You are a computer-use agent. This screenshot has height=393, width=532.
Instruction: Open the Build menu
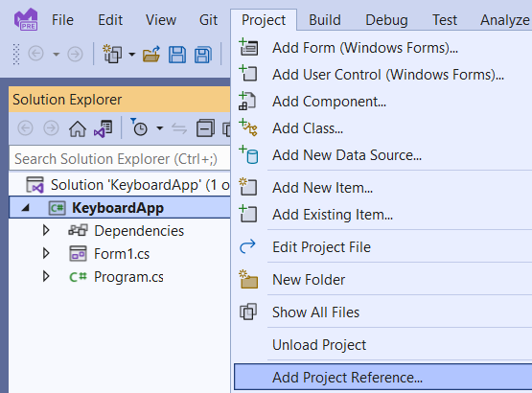coord(325,20)
